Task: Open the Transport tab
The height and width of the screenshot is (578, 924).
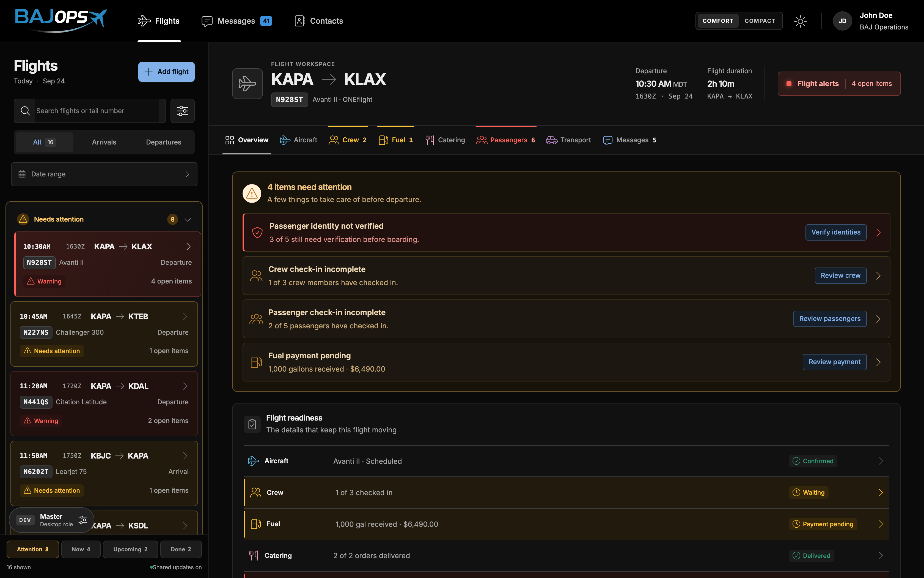Action: (x=568, y=140)
